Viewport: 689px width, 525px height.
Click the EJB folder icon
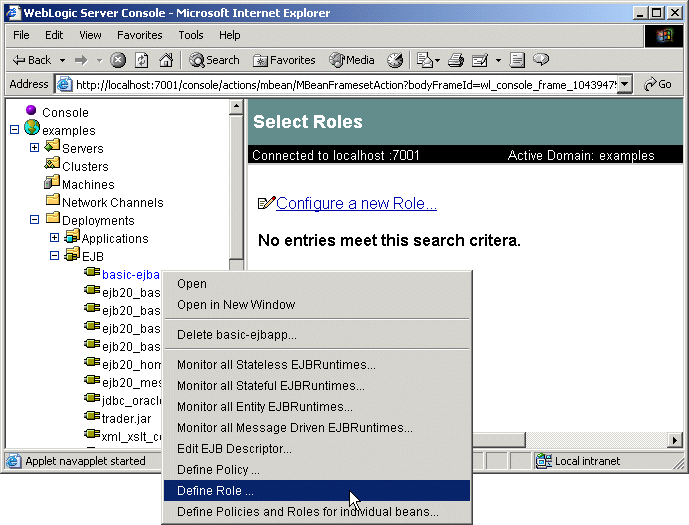pos(72,254)
